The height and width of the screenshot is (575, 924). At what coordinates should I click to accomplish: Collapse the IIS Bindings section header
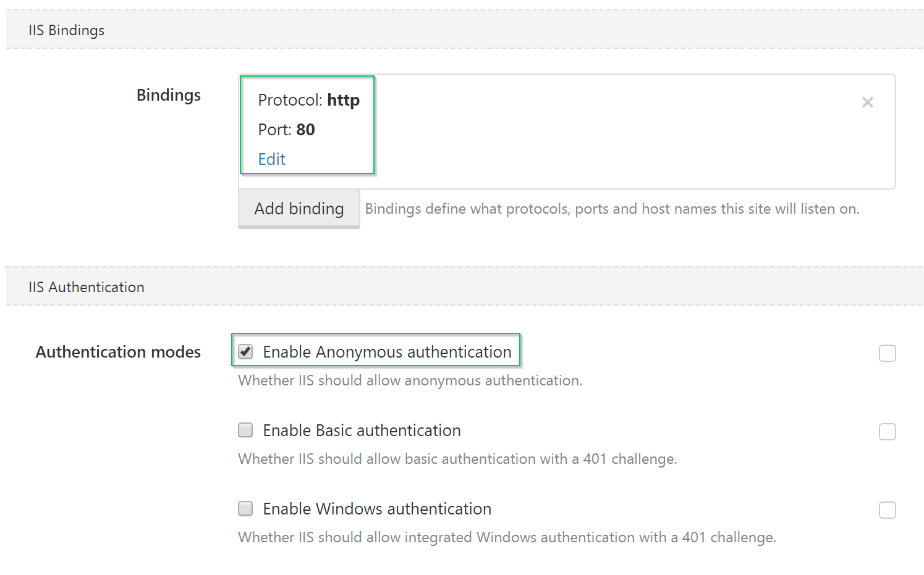coord(67,30)
